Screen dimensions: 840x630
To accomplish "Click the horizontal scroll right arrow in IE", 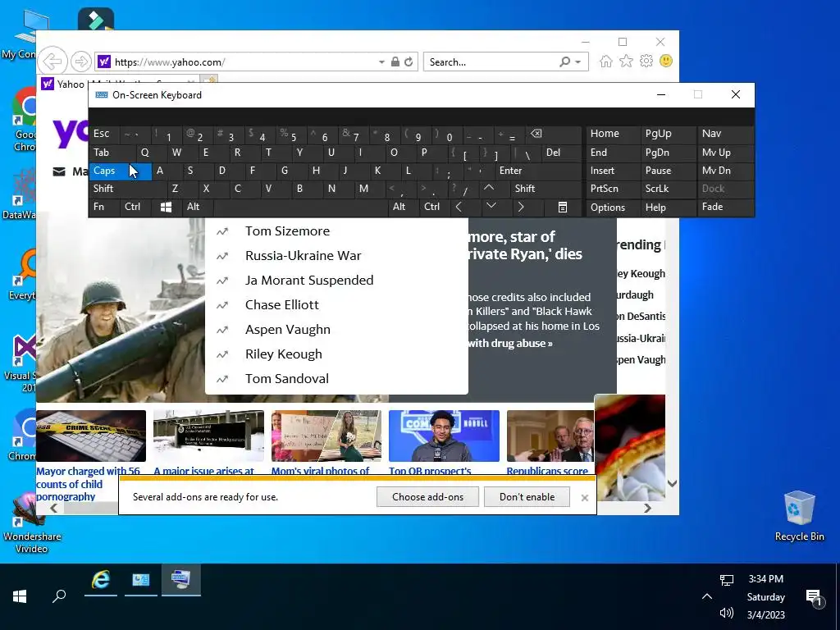I will point(648,508).
